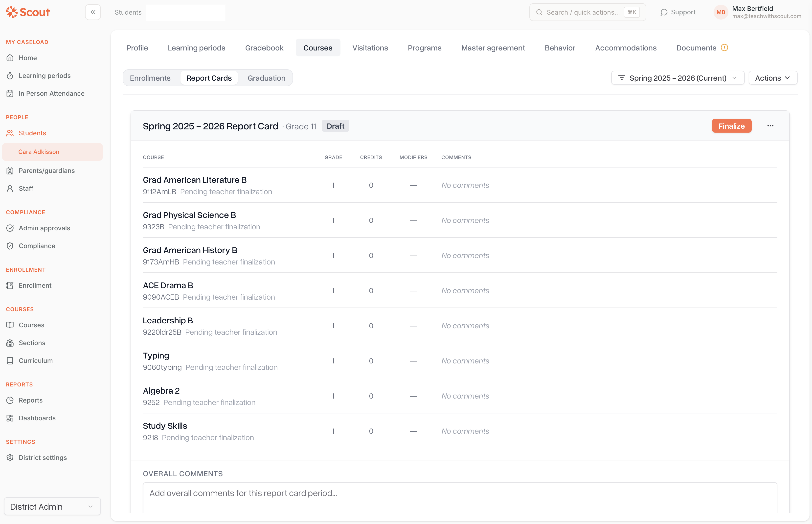Click Grad Physical Science B course name
This screenshot has height=524, width=812.
(189, 215)
